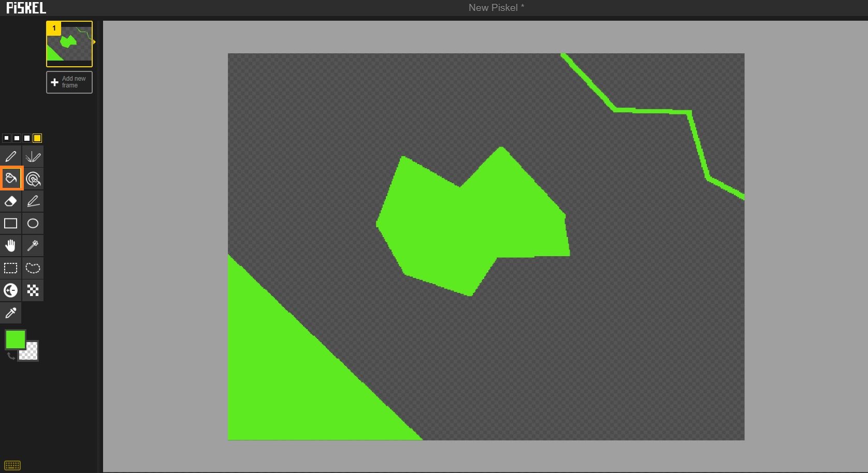Select the Color Picker eyedropper tool

[x=10, y=313]
